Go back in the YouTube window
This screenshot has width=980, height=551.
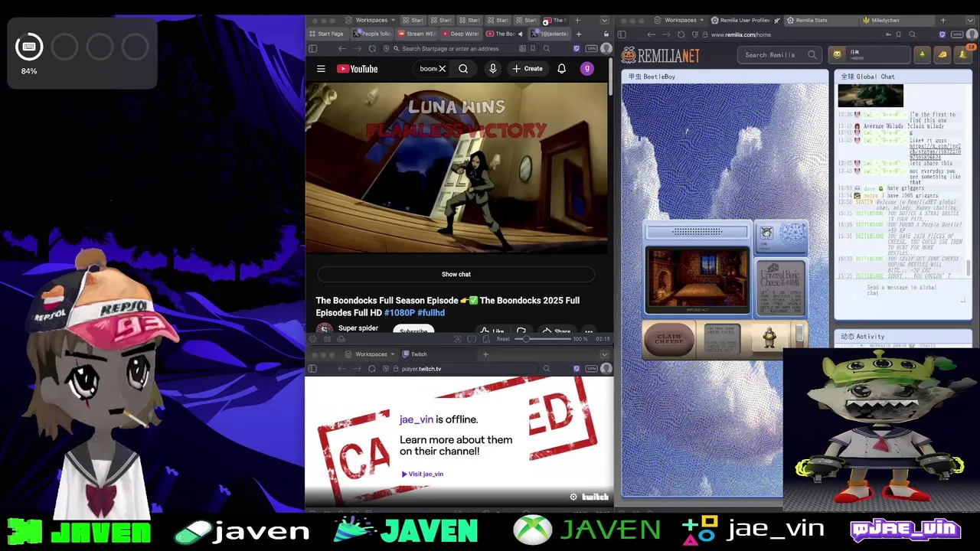[x=341, y=48]
